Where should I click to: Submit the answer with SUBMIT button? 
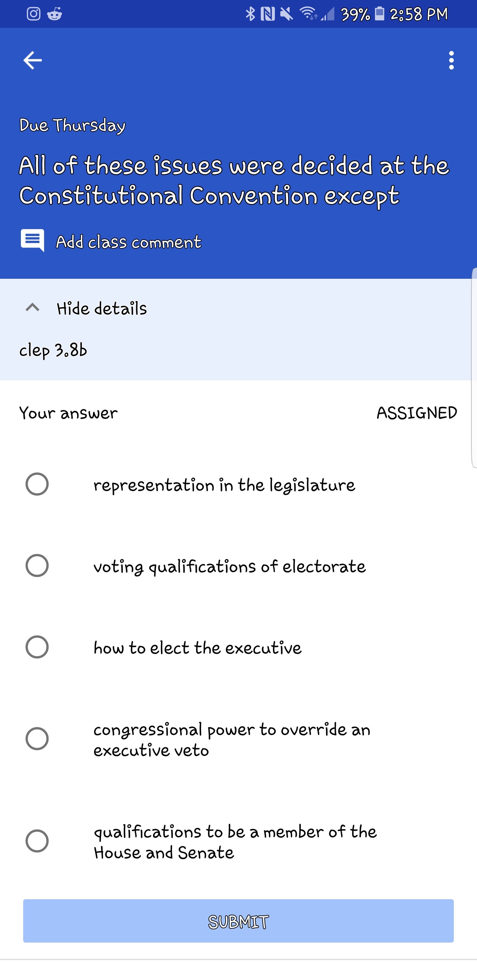pyautogui.click(x=238, y=921)
